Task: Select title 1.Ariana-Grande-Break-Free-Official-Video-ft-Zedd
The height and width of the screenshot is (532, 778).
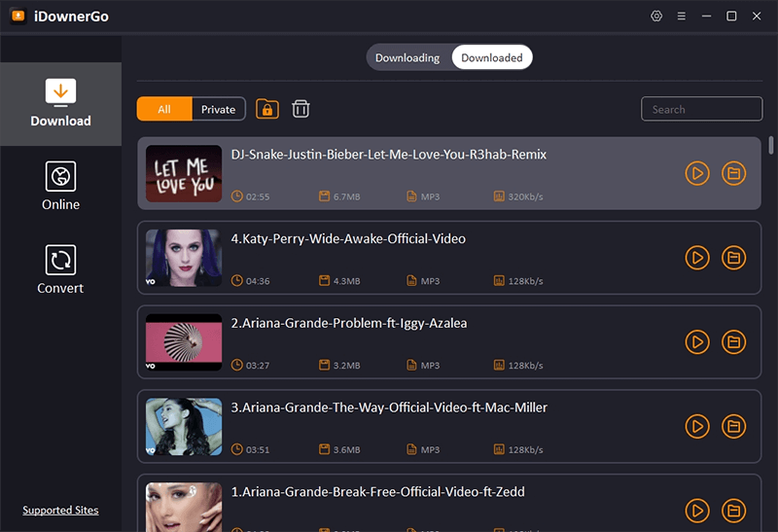Action: pos(377,492)
